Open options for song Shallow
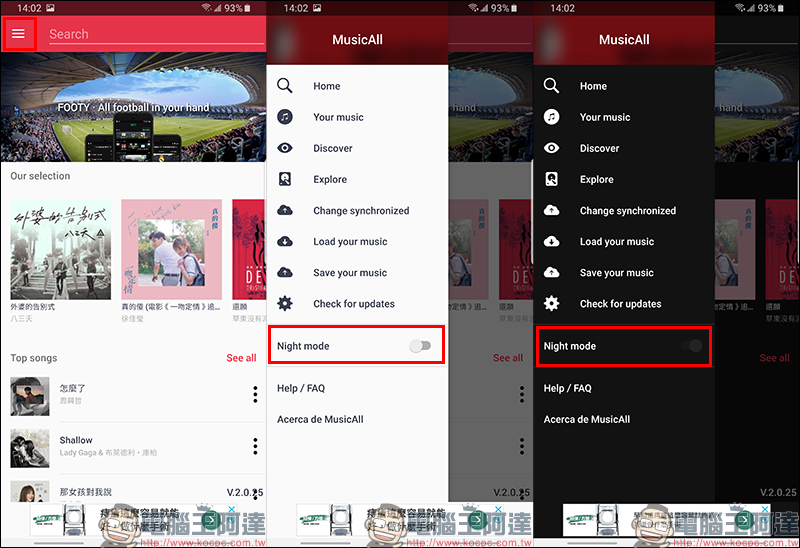Image resolution: width=800 pixels, height=548 pixels. pos(255,446)
